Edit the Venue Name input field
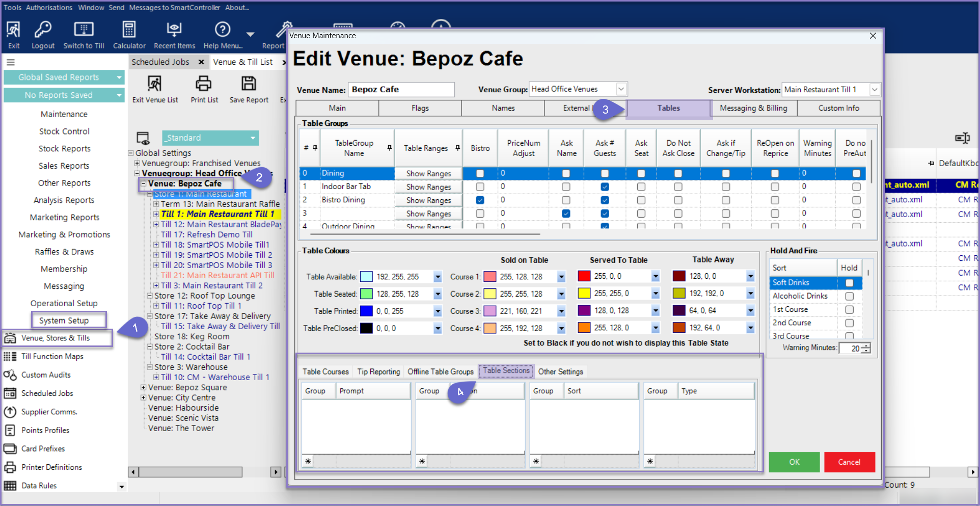 point(401,90)
